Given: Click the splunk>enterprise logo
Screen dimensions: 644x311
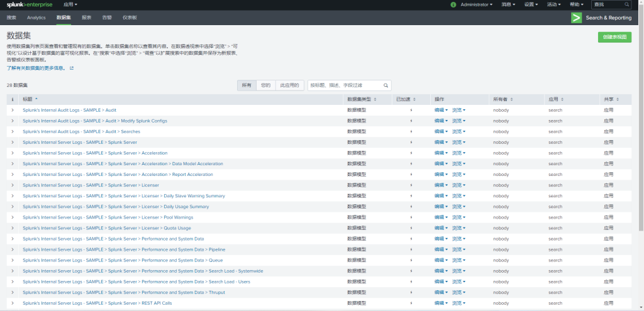Looking at the screenshot, I should point(31,4).
